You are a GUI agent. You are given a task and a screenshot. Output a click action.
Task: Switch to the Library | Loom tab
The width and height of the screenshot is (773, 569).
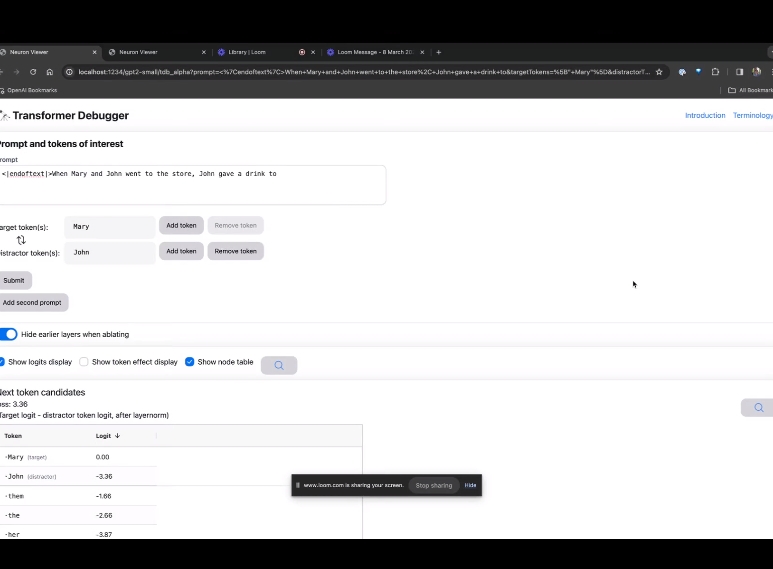(x=266, y=52)
